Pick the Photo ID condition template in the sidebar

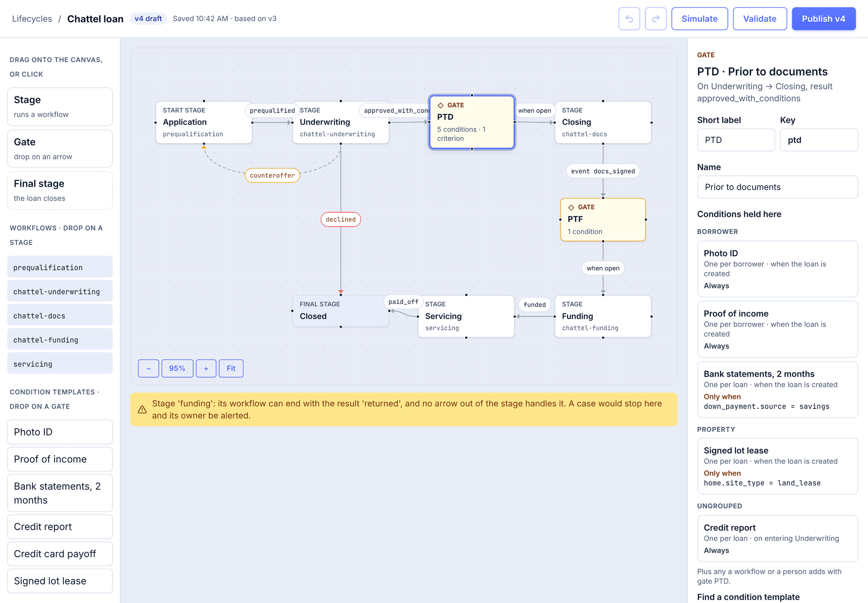tap(60, 432)
